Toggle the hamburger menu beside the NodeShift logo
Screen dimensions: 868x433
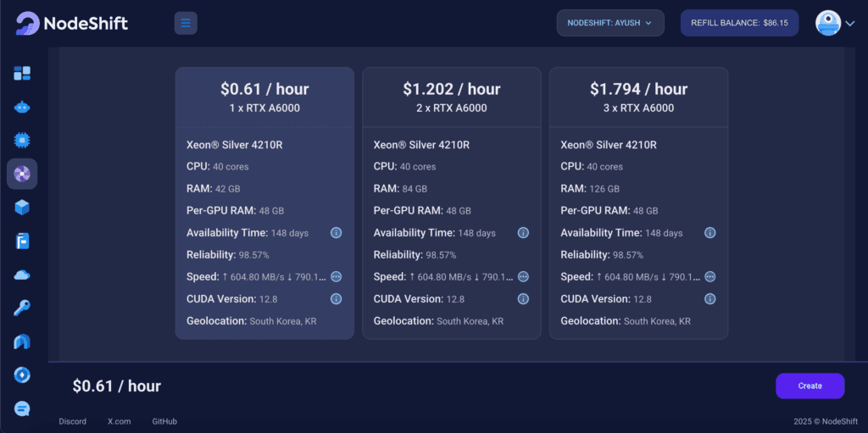(x=186, y=23)
